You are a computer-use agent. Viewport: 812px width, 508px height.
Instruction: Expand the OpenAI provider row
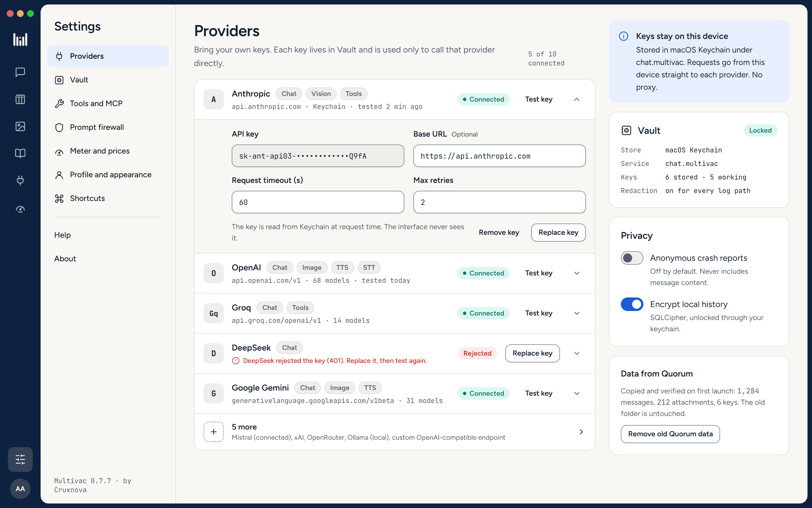(577, 273)
